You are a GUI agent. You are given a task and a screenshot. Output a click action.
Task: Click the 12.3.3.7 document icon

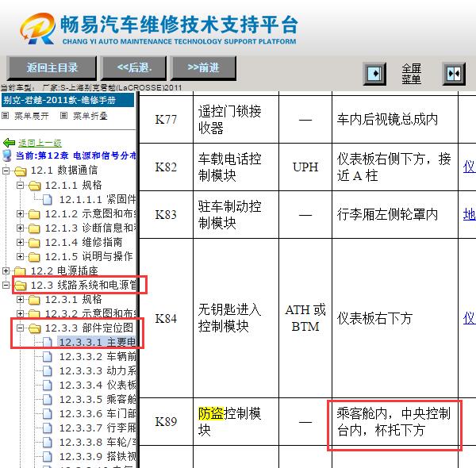[47, 428]
